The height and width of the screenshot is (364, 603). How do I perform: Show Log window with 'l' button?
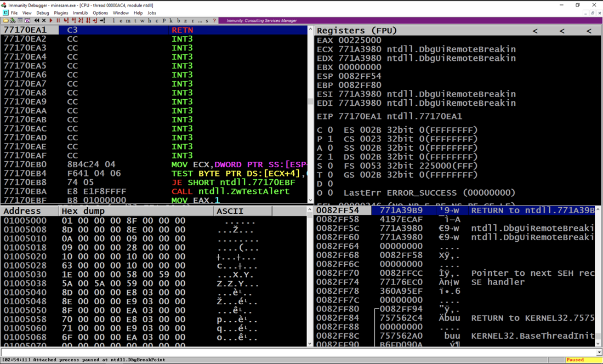tap(114, 20)
